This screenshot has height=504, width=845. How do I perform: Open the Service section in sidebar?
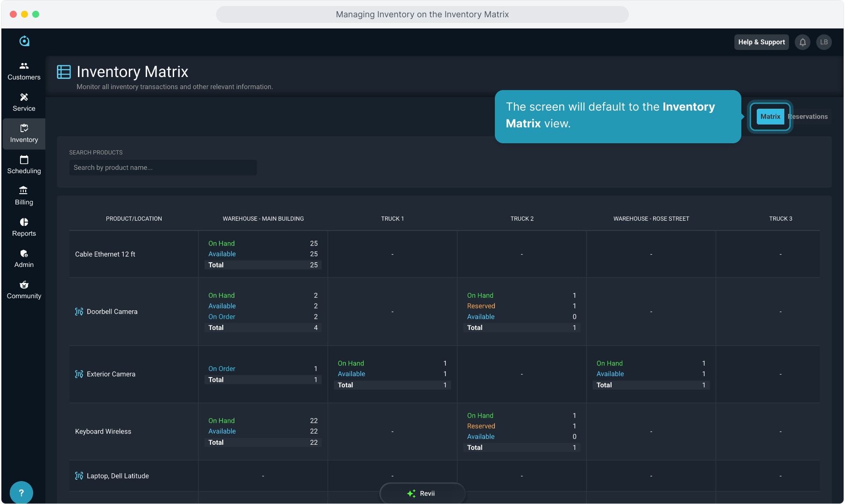point(24,102)
